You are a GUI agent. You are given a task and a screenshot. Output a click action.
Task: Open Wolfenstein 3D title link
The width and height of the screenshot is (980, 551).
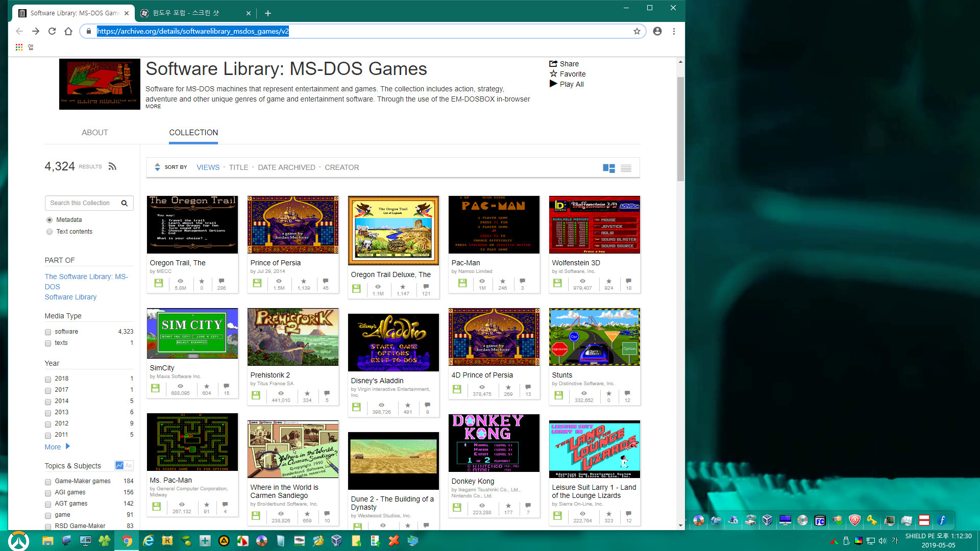coord(576,263)
